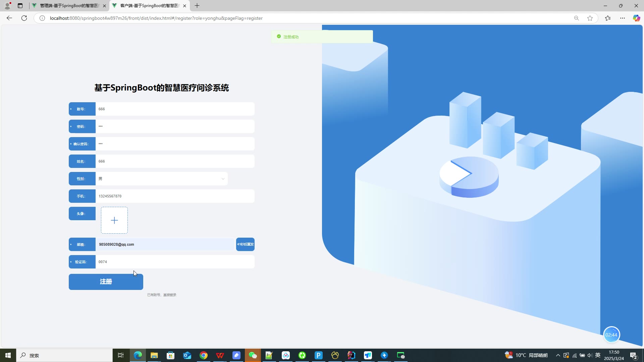Click 已有账号，直接登录 link

coord(162,295)
